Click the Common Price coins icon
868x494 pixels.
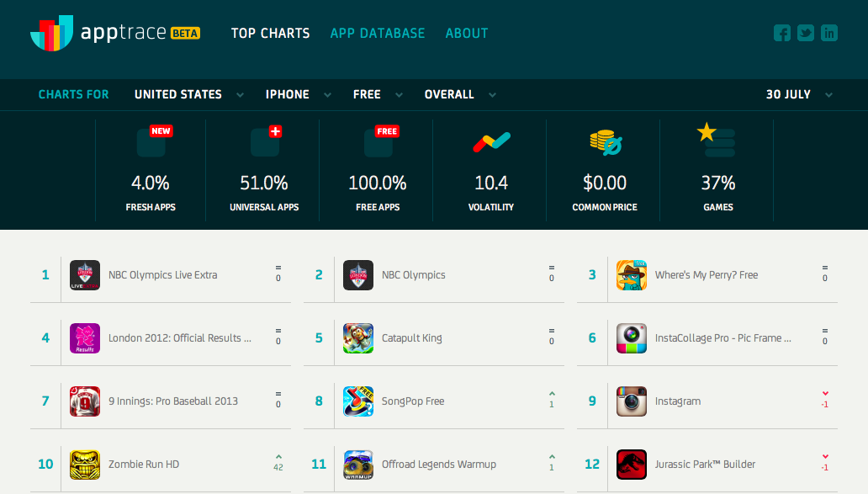coord(606,142)
